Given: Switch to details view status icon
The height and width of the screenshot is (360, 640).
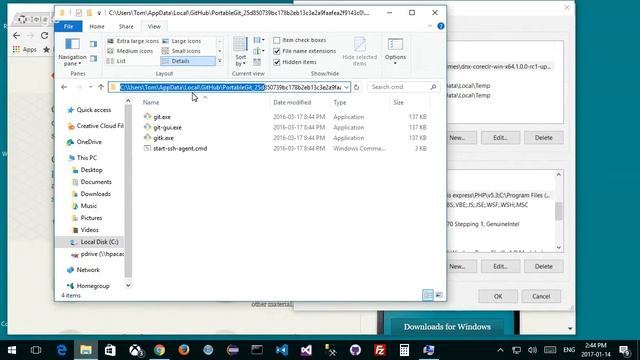Looking at the screenshot, I should point(428,295).
